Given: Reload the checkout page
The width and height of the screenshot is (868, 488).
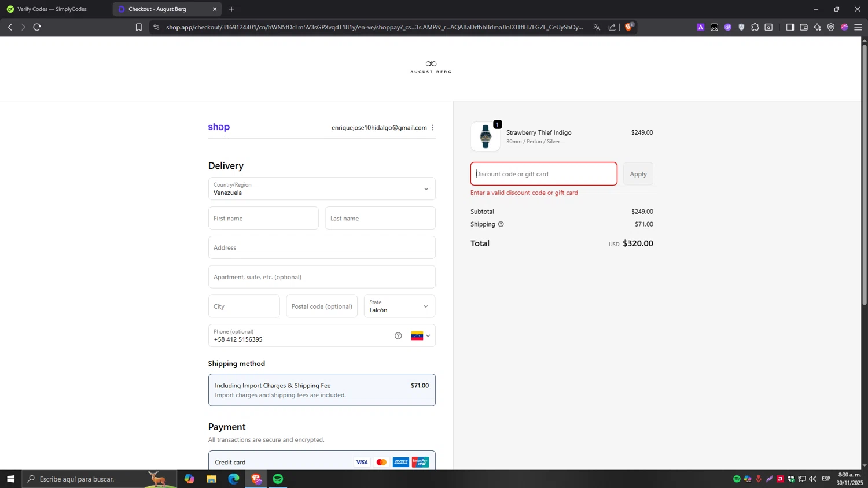Looking at the screenshot, I should (37, 27).
